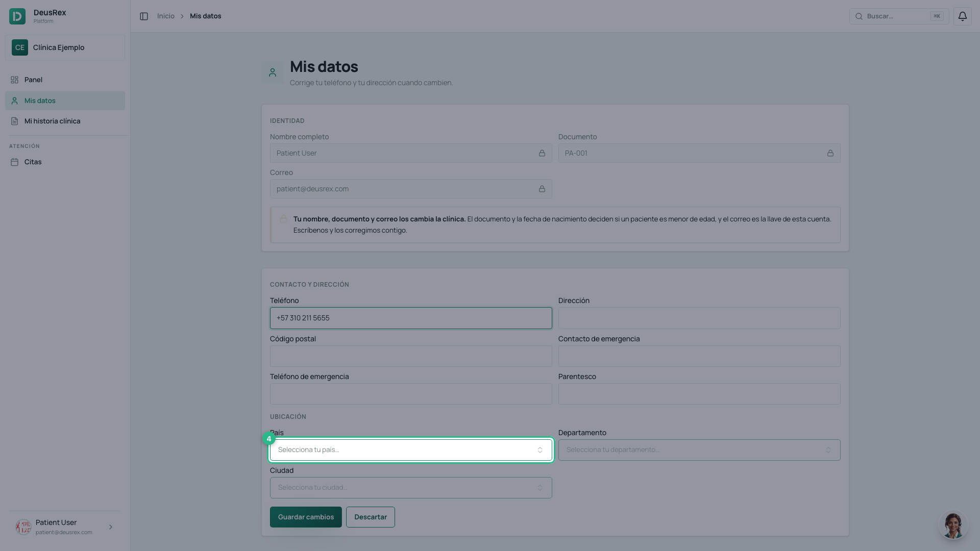Screen dimensions: 980x551
Task: Click the locked Correo email field
Action: pyautogui.click(x=411, y=189)
